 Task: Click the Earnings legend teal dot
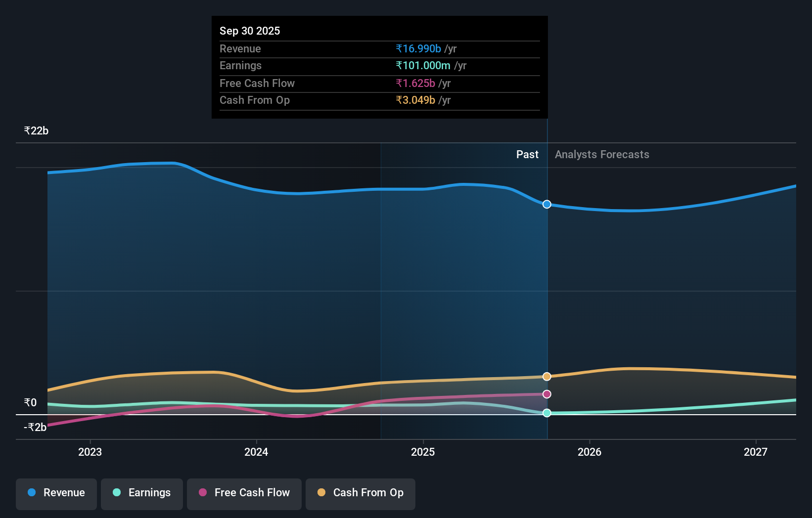(116, 493)
